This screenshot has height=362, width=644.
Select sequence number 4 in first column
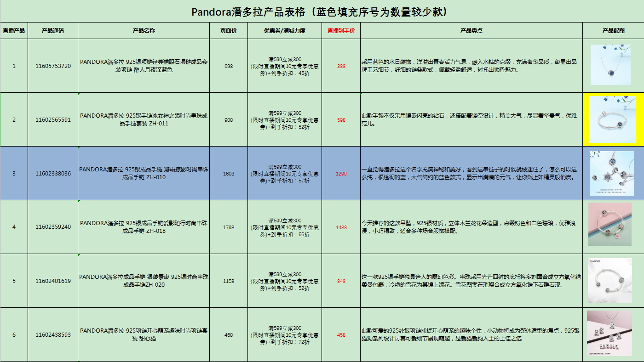tap(14, 227)
